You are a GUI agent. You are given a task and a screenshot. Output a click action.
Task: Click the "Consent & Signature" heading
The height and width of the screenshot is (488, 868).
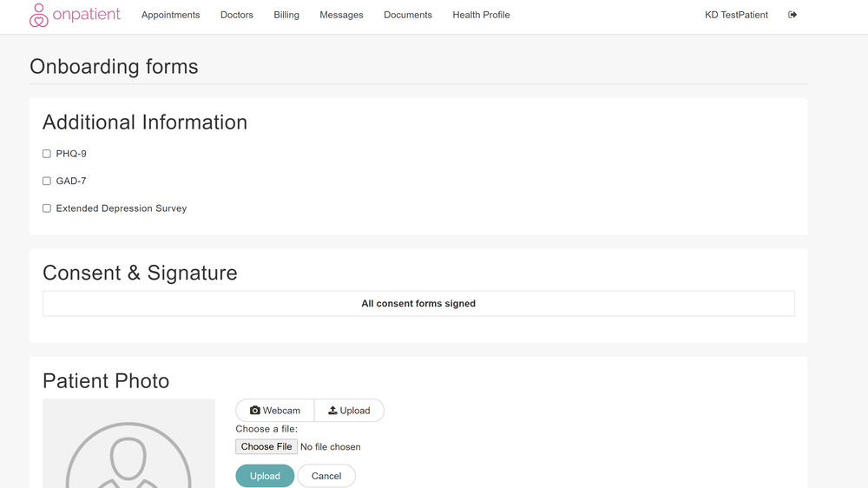pos(140,273)
